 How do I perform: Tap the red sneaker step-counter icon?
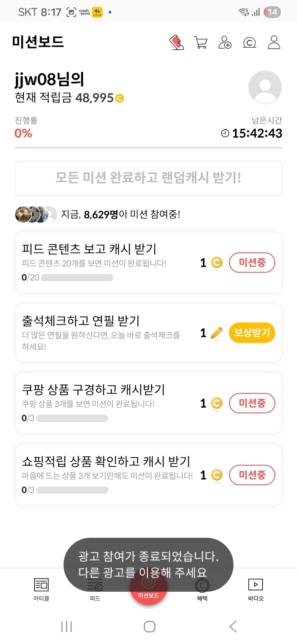point(176,42)
